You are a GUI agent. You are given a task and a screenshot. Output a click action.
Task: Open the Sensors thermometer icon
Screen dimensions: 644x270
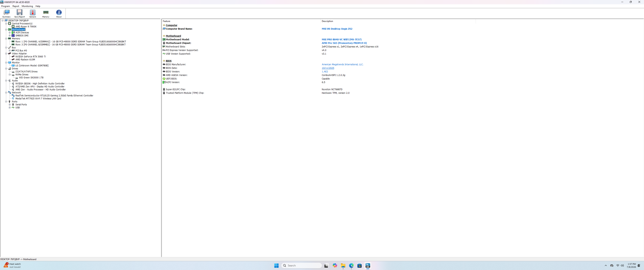[33, 13]
